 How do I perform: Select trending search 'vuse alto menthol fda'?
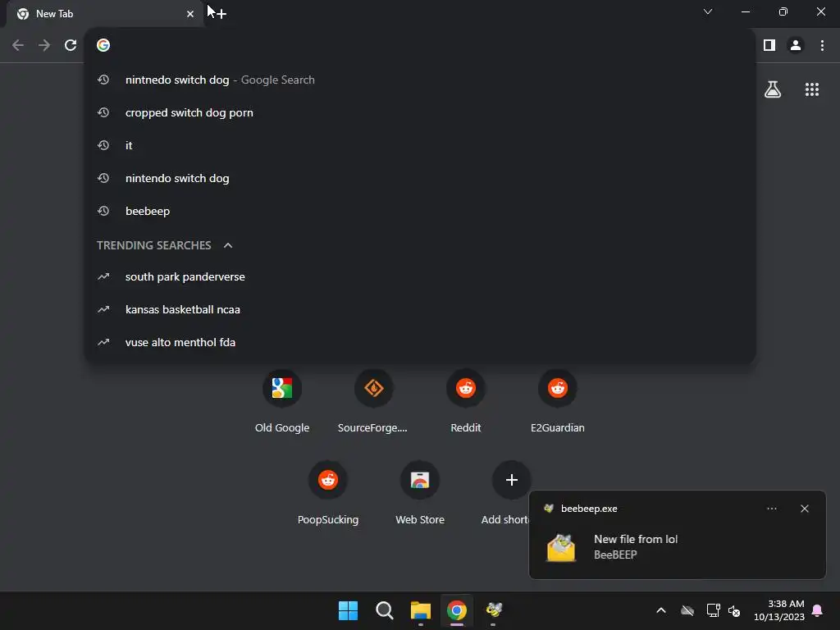(420, 342)
